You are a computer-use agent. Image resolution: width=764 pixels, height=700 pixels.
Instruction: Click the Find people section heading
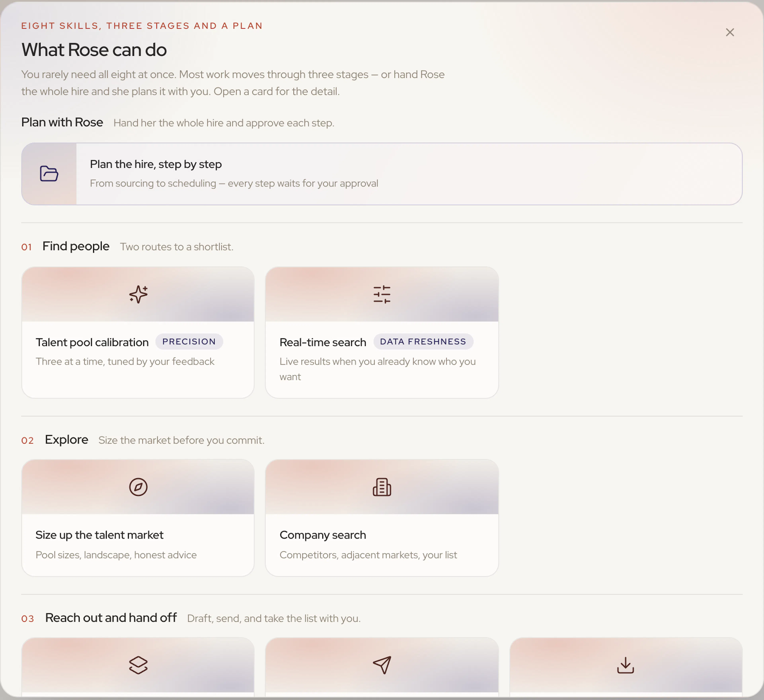pos(76,246)
